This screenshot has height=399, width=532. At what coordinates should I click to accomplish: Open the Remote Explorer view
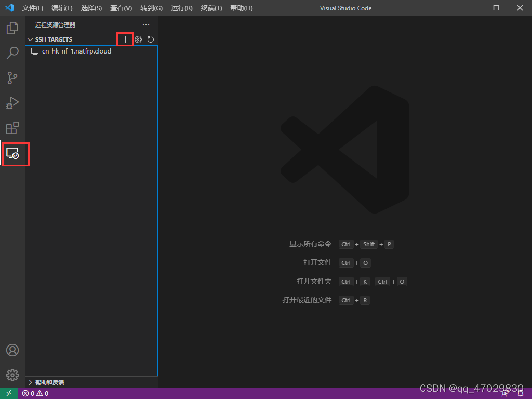click(12, 153)
